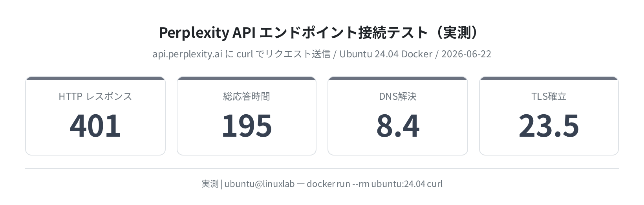The width and height of the screenshot is (644, 205).
Task: Click the footer docker run --rm ubuntu:24.04 curl
Action: 375,184
